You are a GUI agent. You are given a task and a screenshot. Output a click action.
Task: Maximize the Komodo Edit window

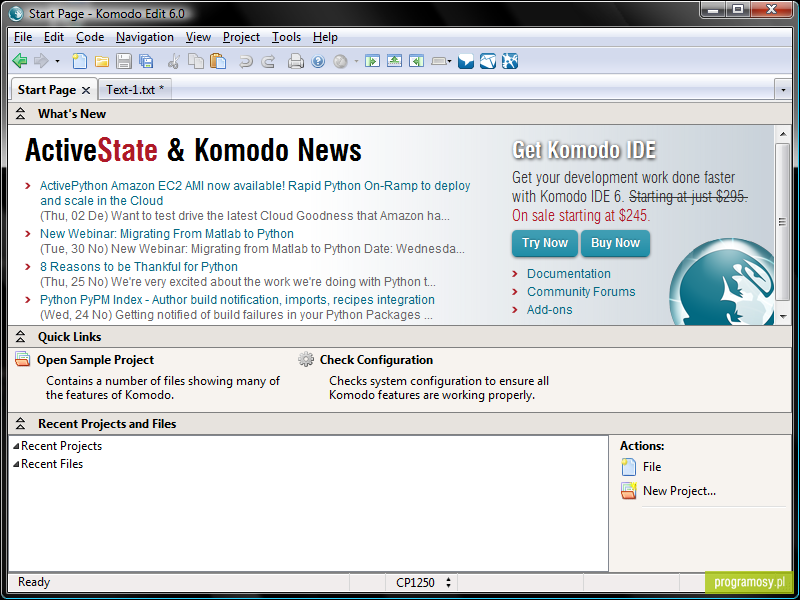(x=738, y=9)
